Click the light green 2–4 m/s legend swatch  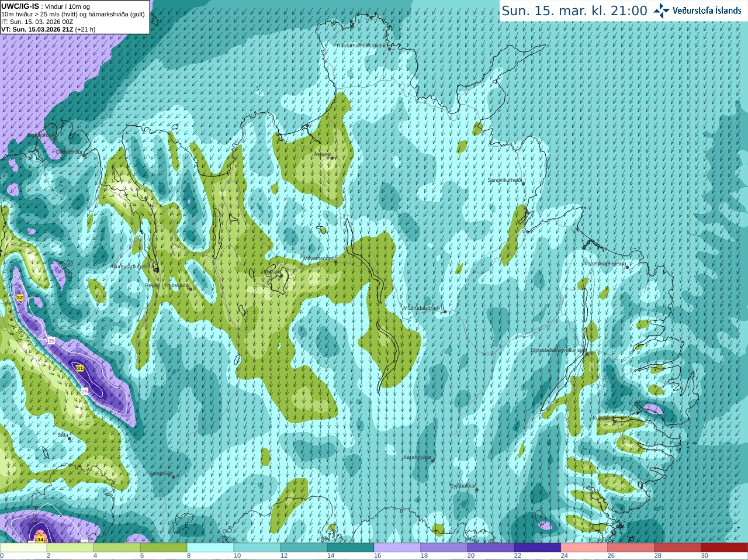point(70,548)
